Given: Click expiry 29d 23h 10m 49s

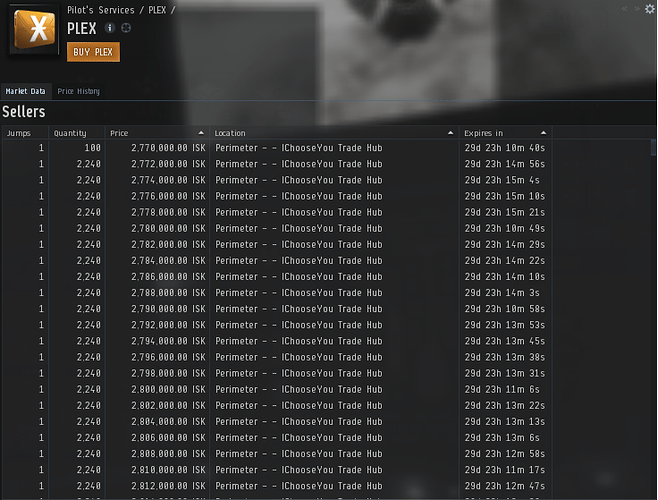Looking at the screenshot, I should [x=504, y=228].
